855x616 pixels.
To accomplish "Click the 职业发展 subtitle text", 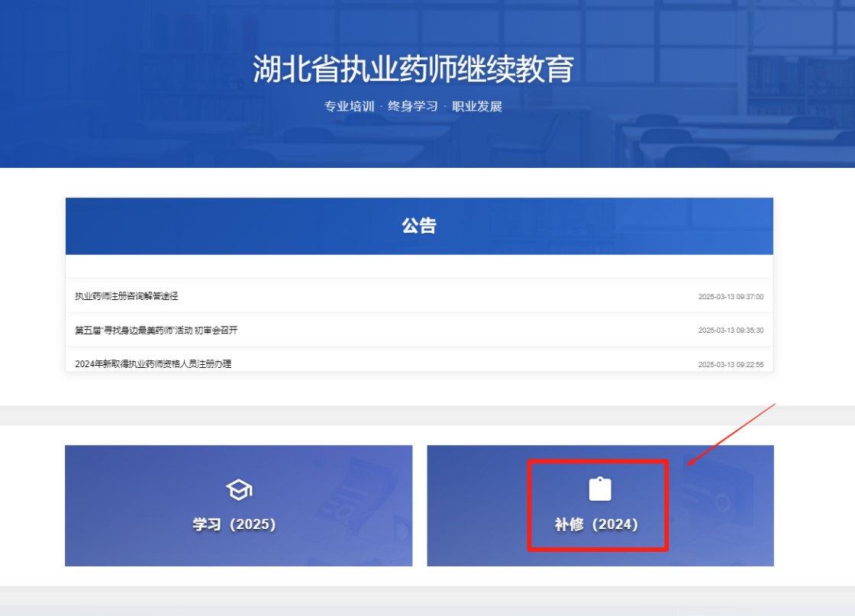I will pyautogui.click(x=477, y=107).
